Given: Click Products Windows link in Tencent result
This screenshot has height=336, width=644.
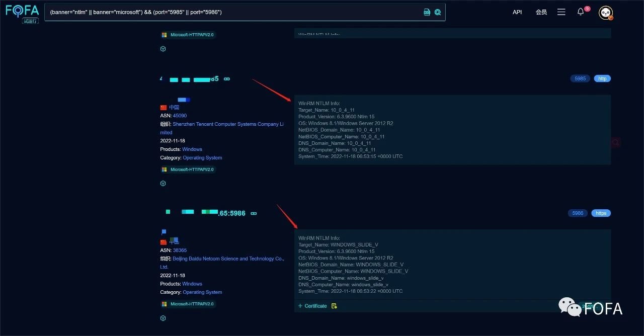Looking at the screenshot, I should click(192, 149).
